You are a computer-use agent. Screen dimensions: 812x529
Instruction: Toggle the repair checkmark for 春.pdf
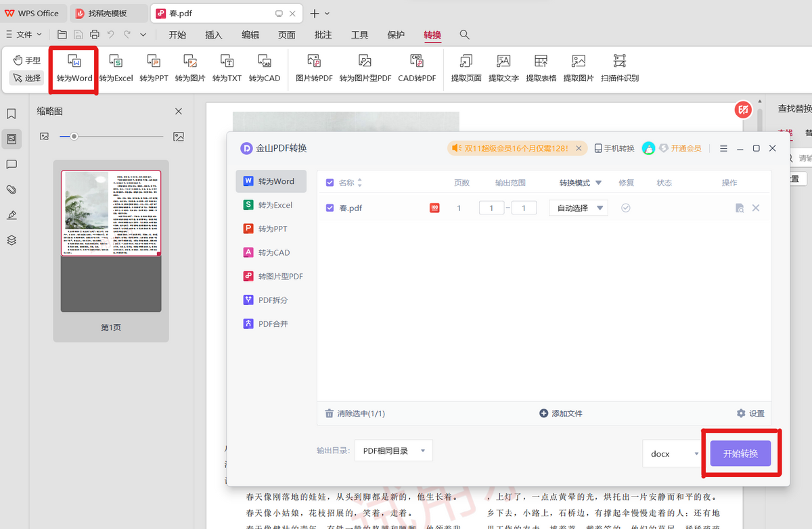(x=626, y=208)
